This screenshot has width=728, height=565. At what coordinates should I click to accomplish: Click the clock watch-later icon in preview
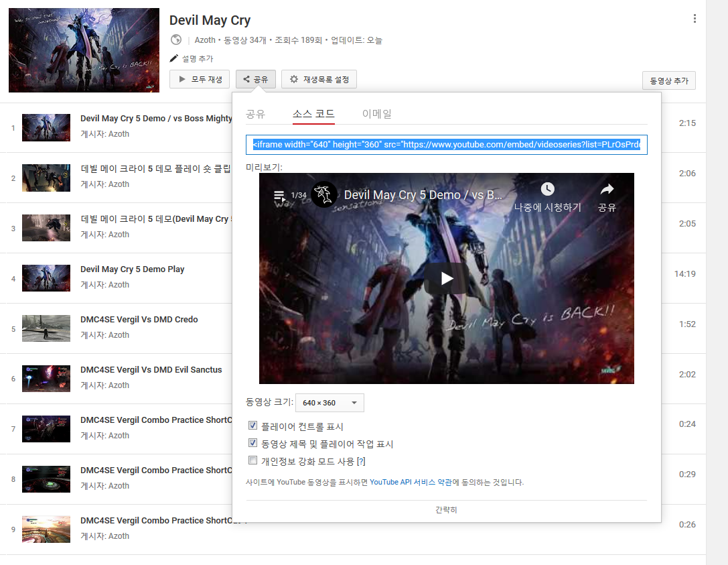[547, 189]
